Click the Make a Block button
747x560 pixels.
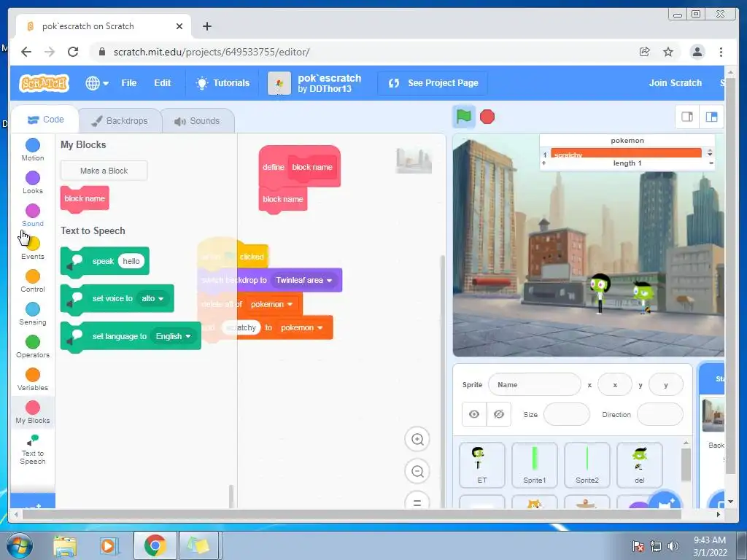[x=104, y=171]
